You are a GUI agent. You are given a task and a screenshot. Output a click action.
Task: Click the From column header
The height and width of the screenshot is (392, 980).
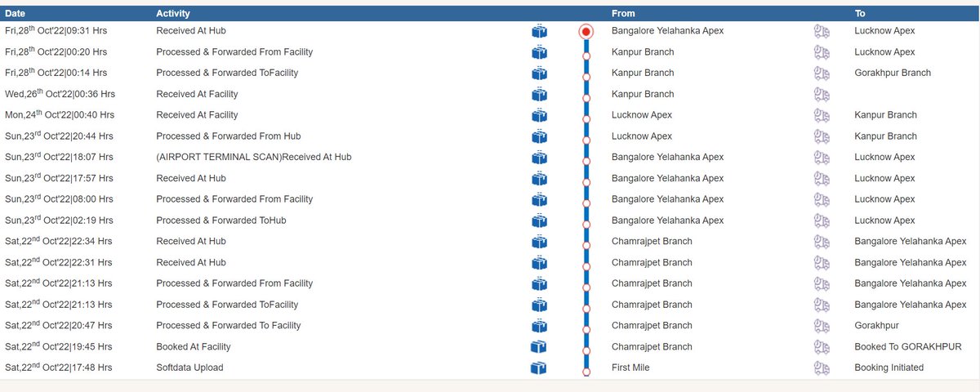pos(623,14)
